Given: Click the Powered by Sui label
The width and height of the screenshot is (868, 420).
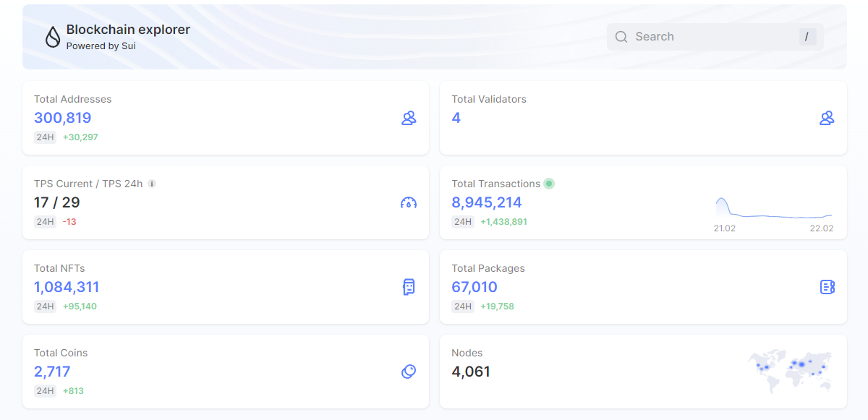Looking at the screenshot, I should click(102, 46).
